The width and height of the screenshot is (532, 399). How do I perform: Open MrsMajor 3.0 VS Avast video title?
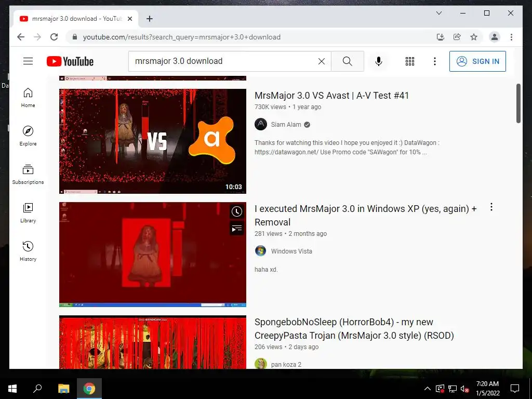331,96
